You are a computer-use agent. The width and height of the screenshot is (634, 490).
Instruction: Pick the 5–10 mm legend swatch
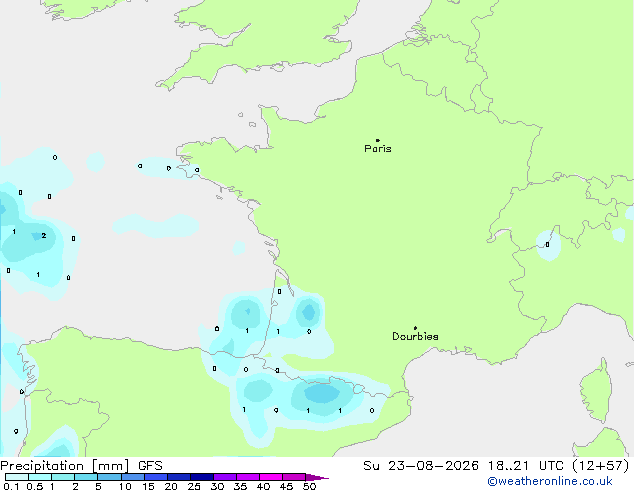point(109,477)
